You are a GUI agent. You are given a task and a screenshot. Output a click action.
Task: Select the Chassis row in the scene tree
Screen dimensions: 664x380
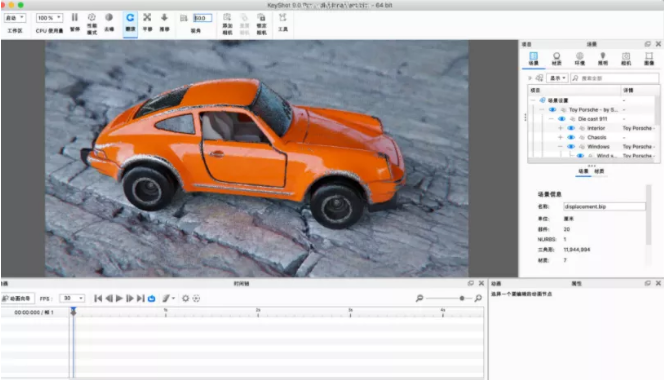point(592,137)
